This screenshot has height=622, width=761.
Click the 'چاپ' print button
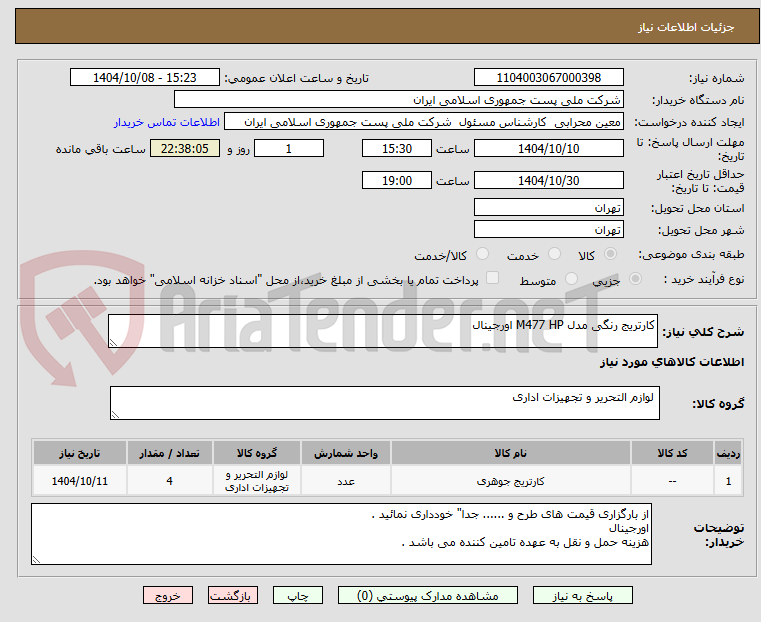298,595
